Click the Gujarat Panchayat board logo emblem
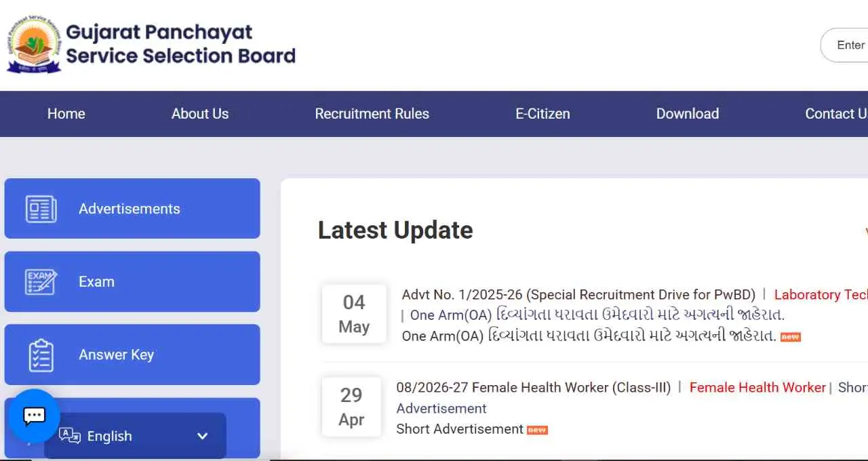This screenshot has width=868, height=461. (x=34, y=44)
